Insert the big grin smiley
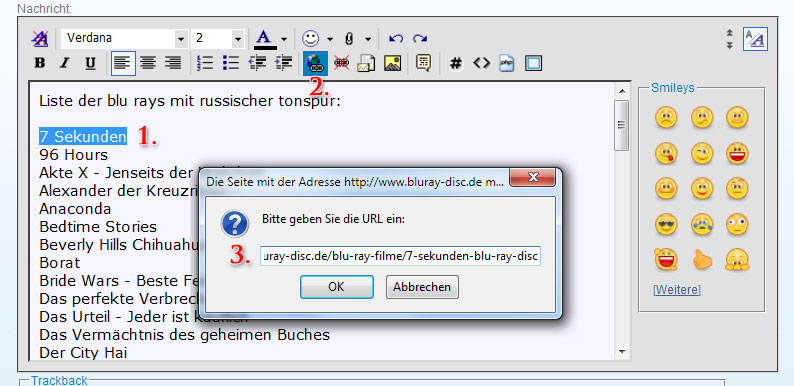This screenshot has width=794, height=386. pos(737,153)
